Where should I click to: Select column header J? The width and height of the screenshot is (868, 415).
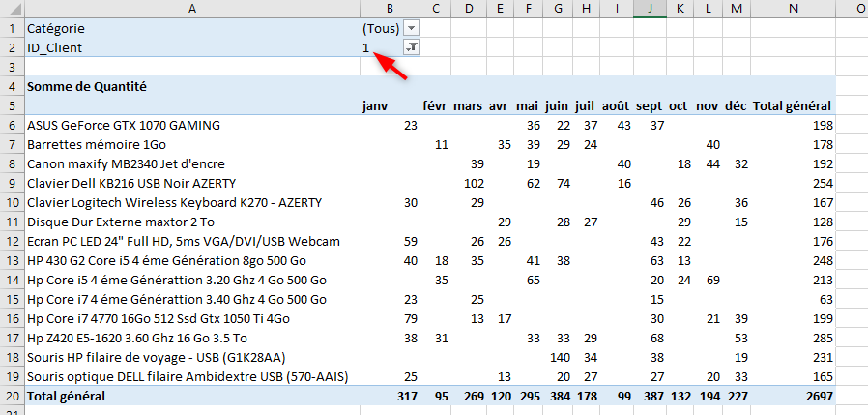click(650, 9)
